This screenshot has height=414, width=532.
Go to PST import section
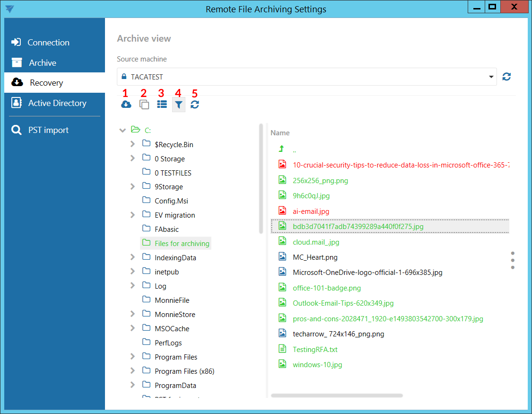point(48,130)
